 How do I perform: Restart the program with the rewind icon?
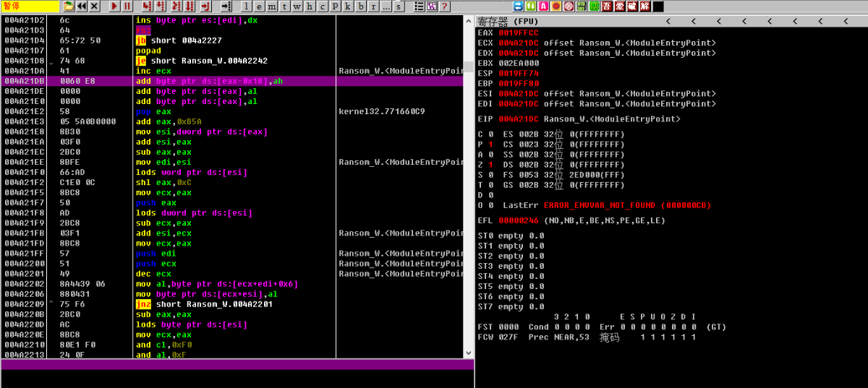pos(82,7)
